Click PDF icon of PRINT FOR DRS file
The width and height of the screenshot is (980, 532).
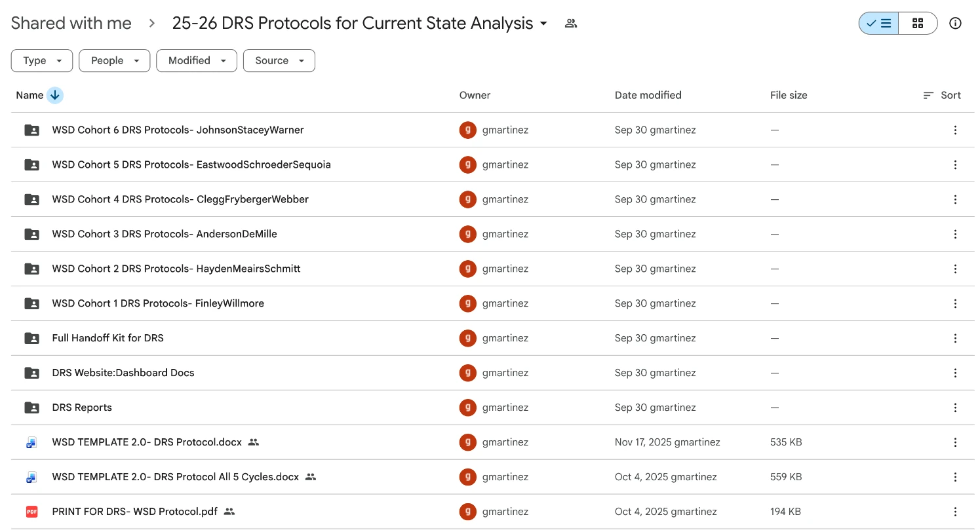click(31, 512)
